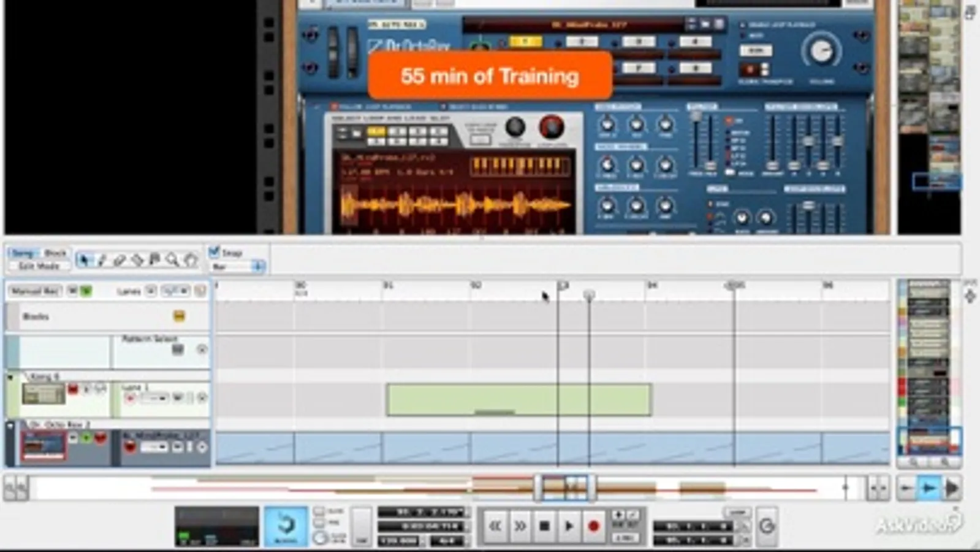Click the Rewind transport button
This screenshot has width=980, height=552.
pyautogui.click(x=495, y=526)
